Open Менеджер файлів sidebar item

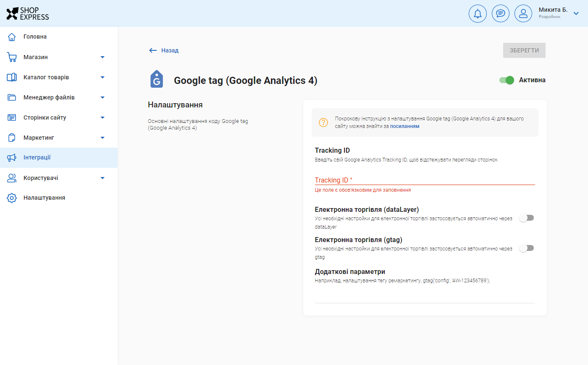59,97
